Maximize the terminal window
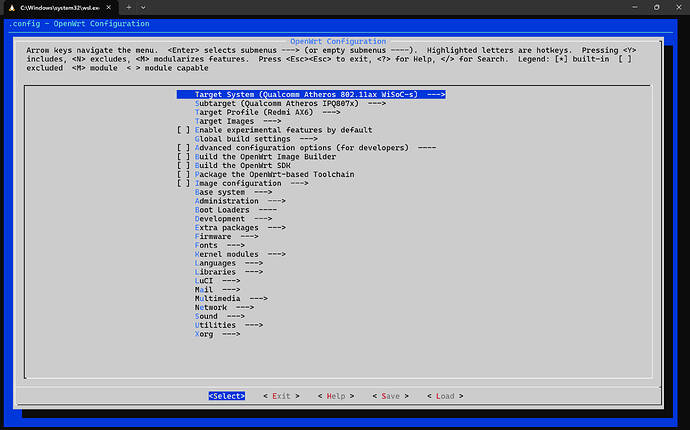 (x=657, y=7)
